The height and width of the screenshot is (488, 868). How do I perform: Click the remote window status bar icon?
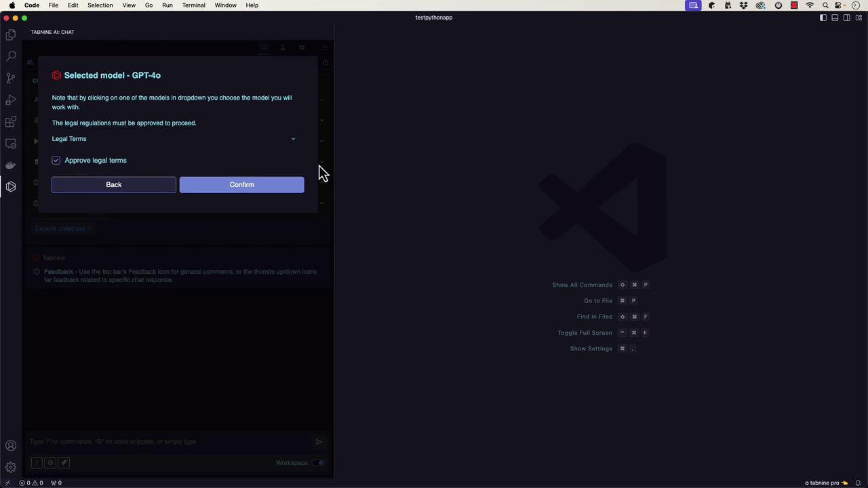click(x=7, y=483)
